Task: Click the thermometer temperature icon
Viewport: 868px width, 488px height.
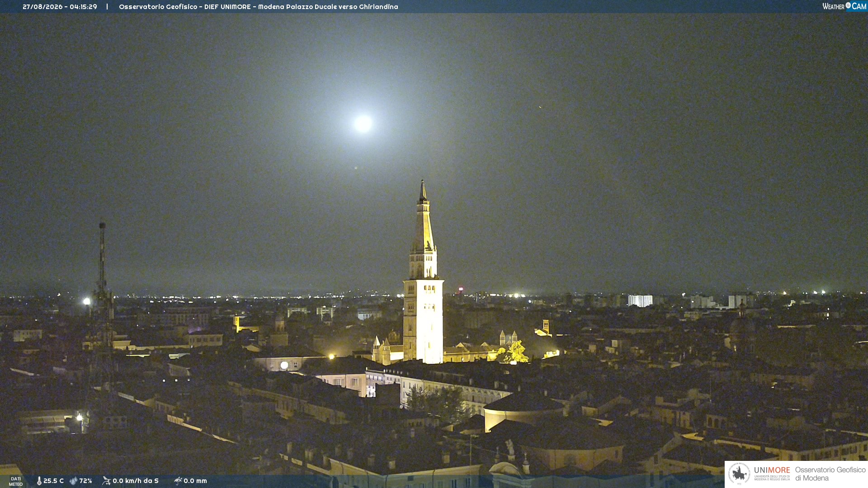Action: (39, 481)
